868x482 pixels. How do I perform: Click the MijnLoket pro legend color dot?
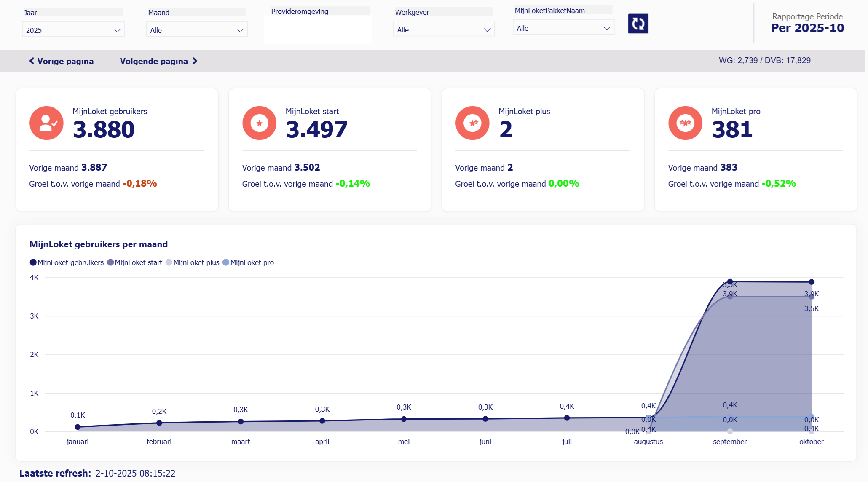(x=226, y=262)
